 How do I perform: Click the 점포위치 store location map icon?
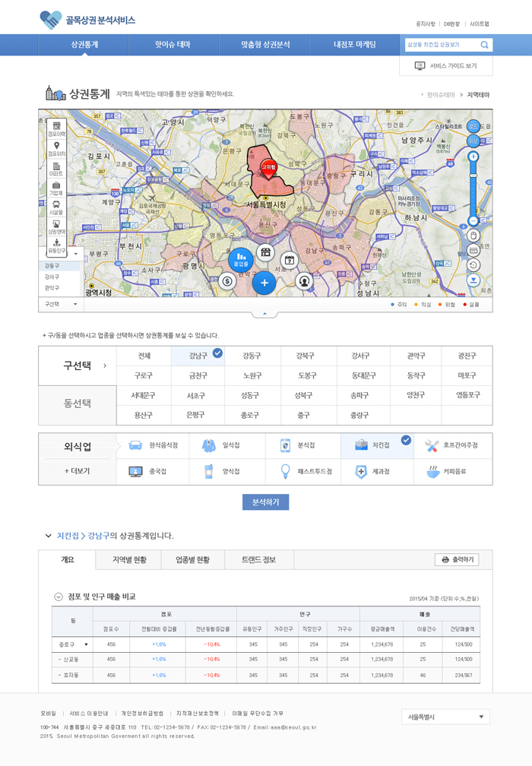56,148
